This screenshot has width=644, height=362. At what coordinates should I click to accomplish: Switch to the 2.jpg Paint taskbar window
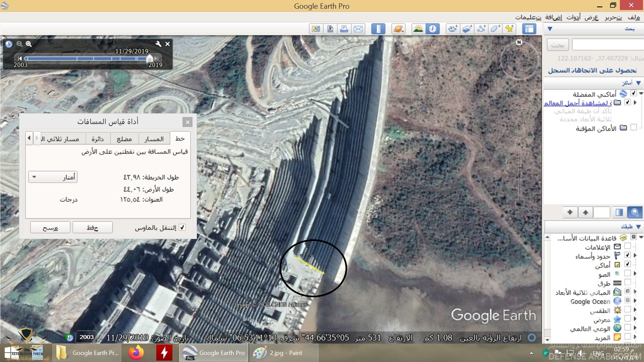[283, 353]
